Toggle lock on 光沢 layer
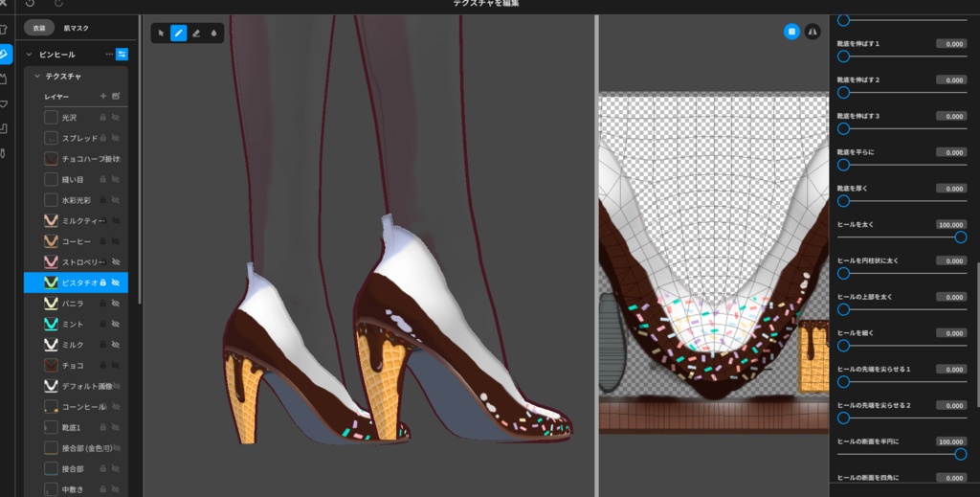980x497 pixels. coord(103,118)
